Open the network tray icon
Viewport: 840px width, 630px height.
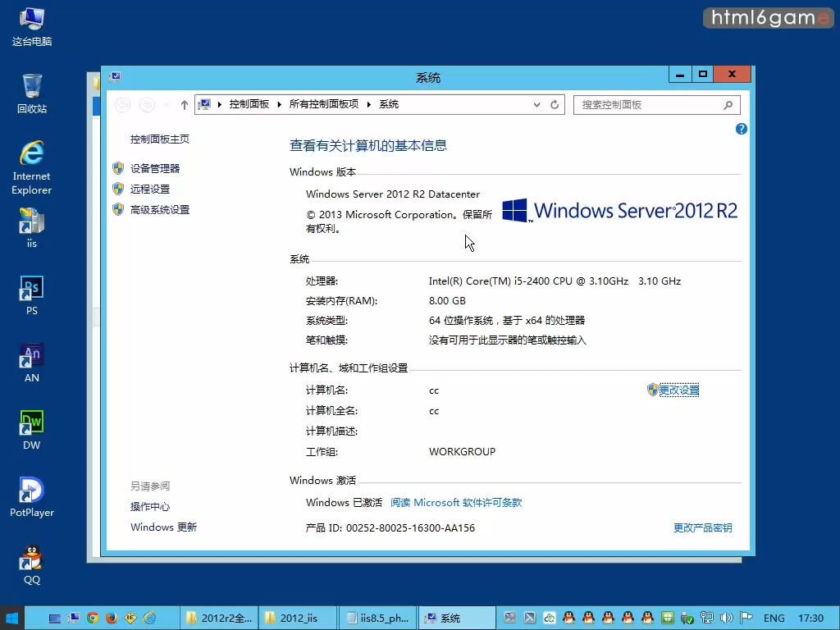(x=707, y=619)
